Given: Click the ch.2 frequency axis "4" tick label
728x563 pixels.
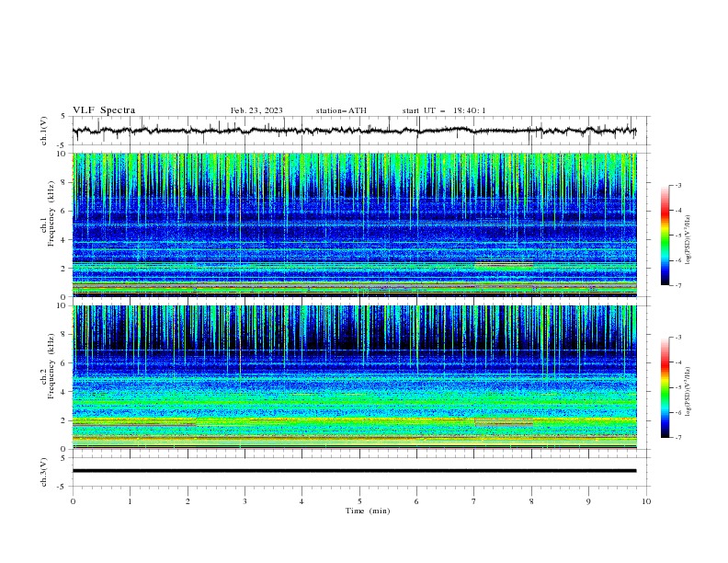Looking at the screenshot, I should click(x=63, y=392).
